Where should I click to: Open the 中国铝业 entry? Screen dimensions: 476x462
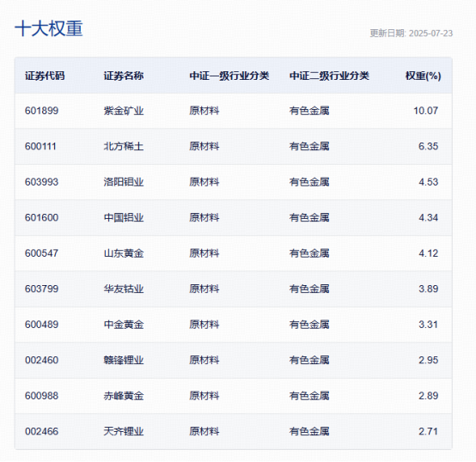point(124,218)
